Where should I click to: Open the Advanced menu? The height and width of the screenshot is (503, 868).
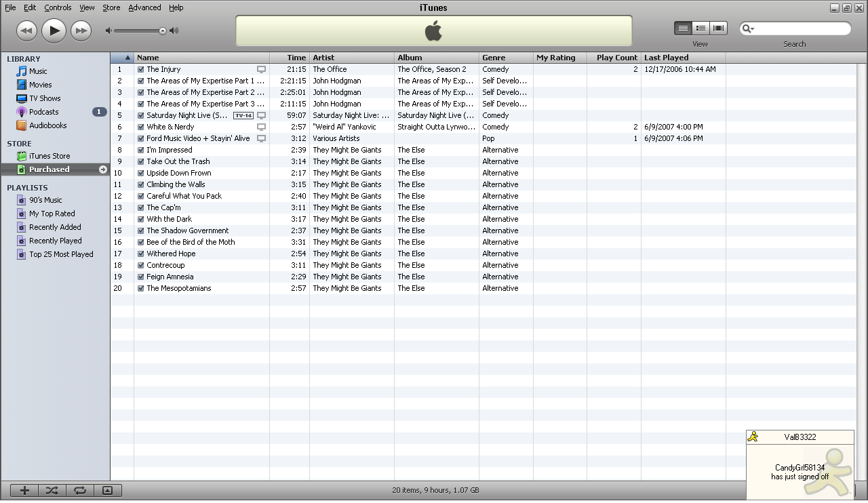[144, 7]
